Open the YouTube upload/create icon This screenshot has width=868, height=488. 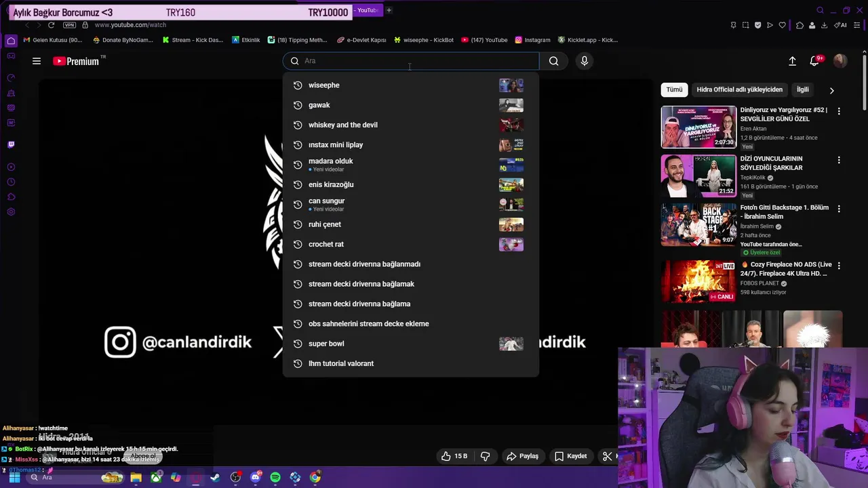[x=792, y=61]
